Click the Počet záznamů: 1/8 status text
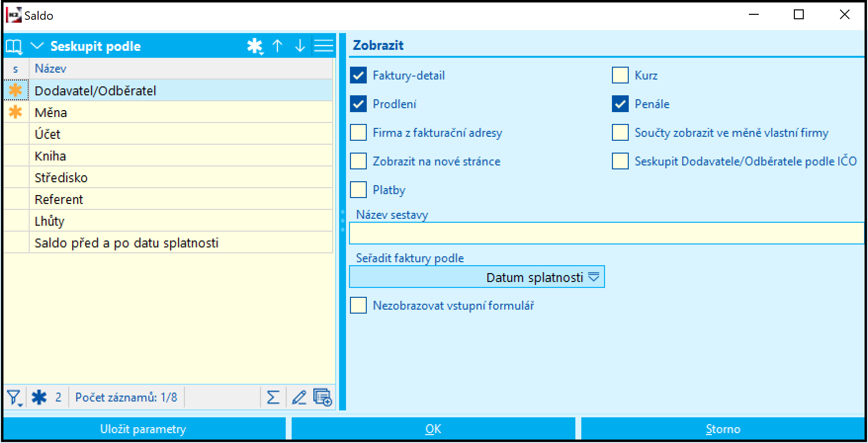 pyautogui.click(x=126, y=398)
